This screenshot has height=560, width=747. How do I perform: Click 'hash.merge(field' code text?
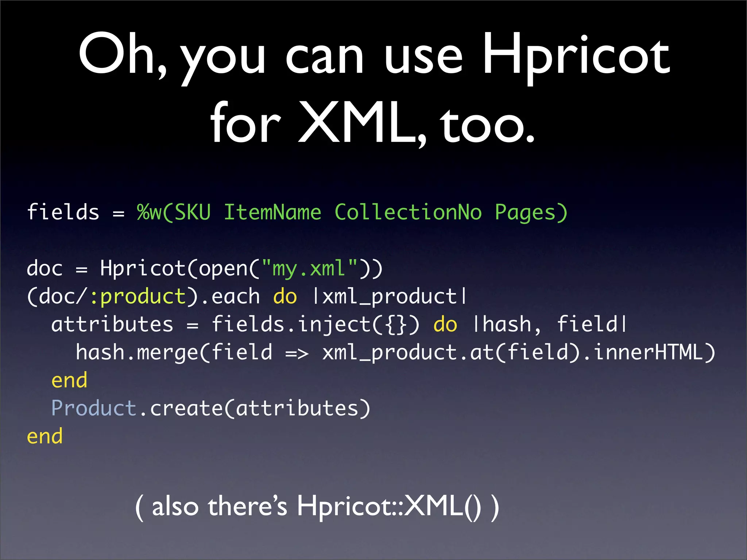pos(174,353)
